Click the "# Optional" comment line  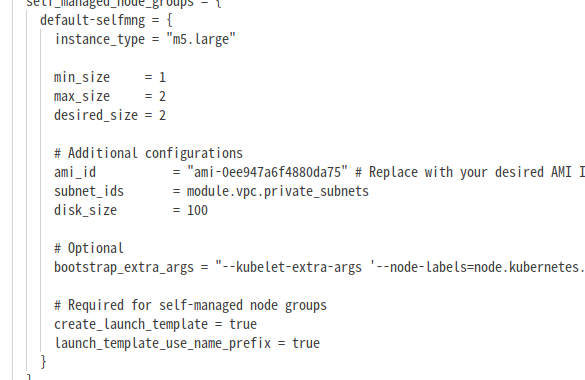[89, 248]
